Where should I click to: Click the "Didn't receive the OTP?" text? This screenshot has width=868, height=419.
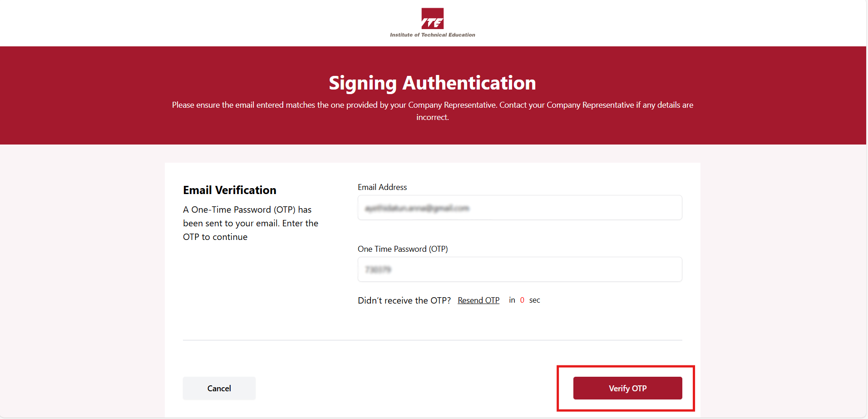point(404,300)
